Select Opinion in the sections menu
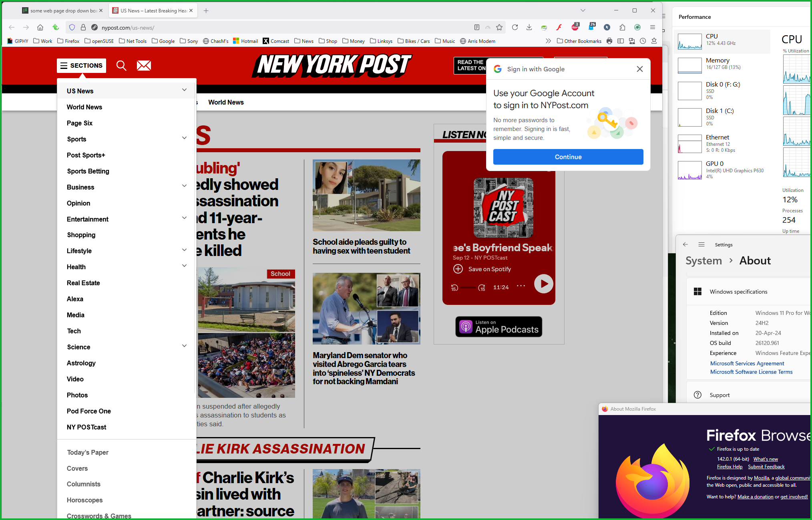The height and width of the screenshot is (520, 812). click(x=78, y=203)
